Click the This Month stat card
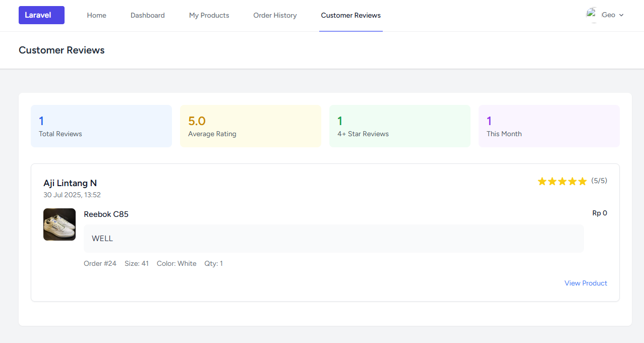Image resolution: width=644 pixels, height=343 pixels. point(549,126)
